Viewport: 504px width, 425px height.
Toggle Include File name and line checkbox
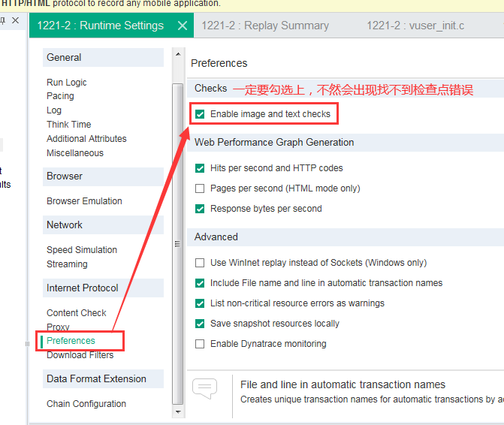(x=200, y=283)
